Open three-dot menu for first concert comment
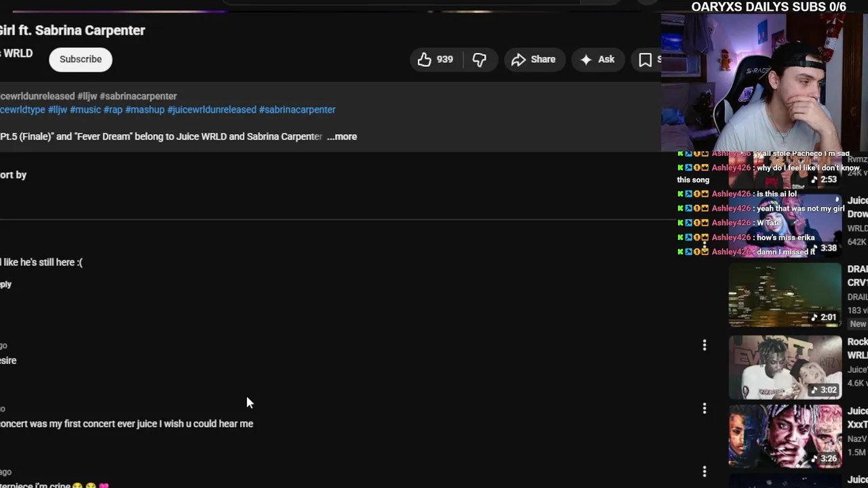Viewport: 868px width, 488px height. click(704, 408)
